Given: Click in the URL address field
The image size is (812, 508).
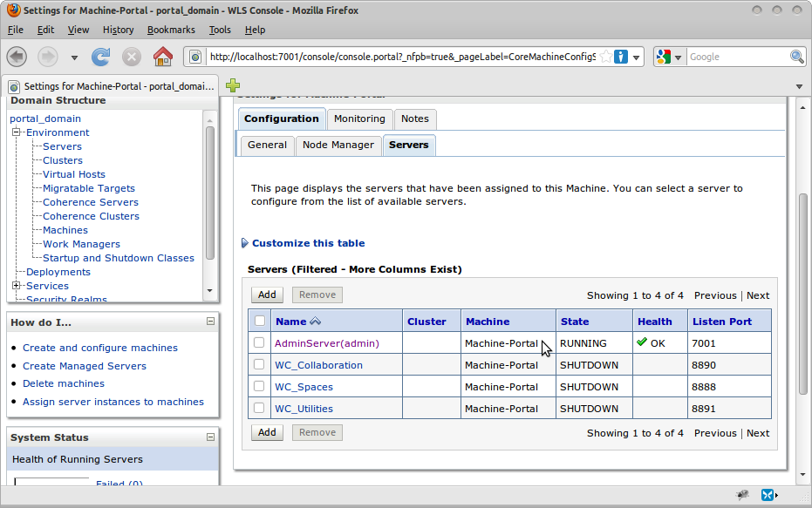Looking at the screenshot, I should pyautogui.click(x=403, y=57).
